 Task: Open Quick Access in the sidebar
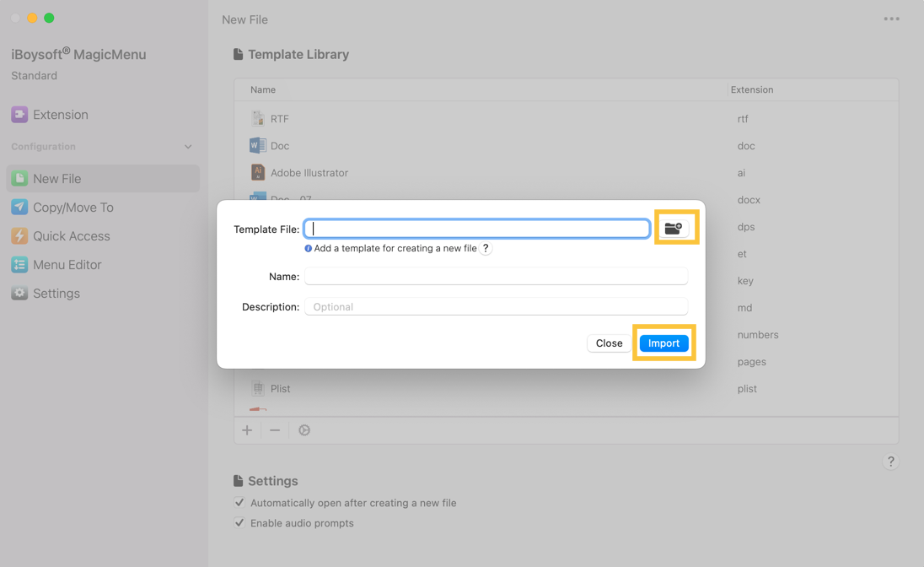click(x=71, y=236)
